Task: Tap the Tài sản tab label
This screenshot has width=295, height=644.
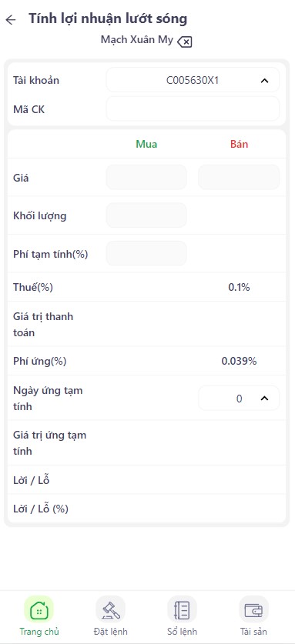Action: [254, 631]
